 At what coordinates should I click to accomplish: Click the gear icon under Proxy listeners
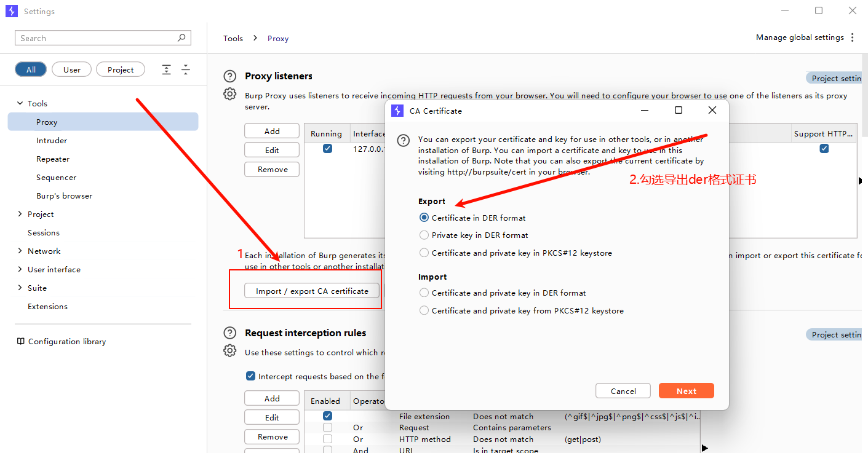point(230,94)
